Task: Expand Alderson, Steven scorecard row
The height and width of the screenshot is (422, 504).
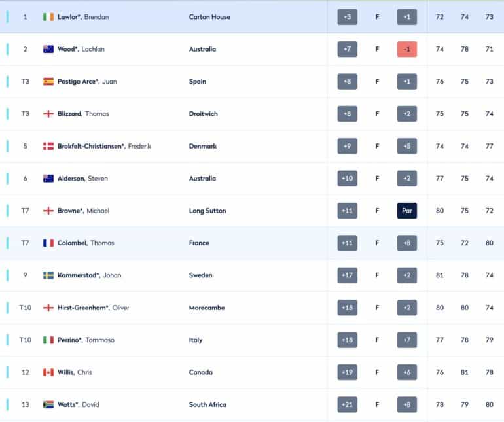Action: click(x=252, y=179)
